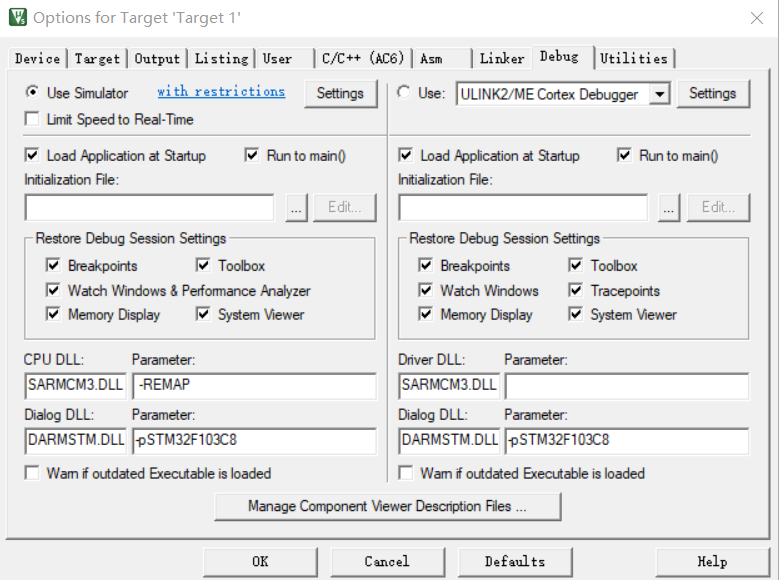Click the empty Driver DLL Parameter field
The width and height of the screenshot is (779, 580).
(627, 386)
